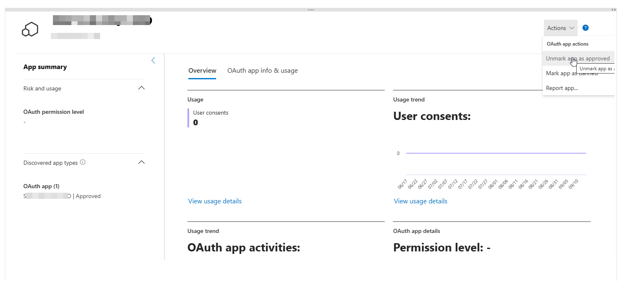The height and width of the screenshot is (281, 644).
Task: Click the Discovered app types info icon
Action: pyautogui.click(x=83, y=162)
